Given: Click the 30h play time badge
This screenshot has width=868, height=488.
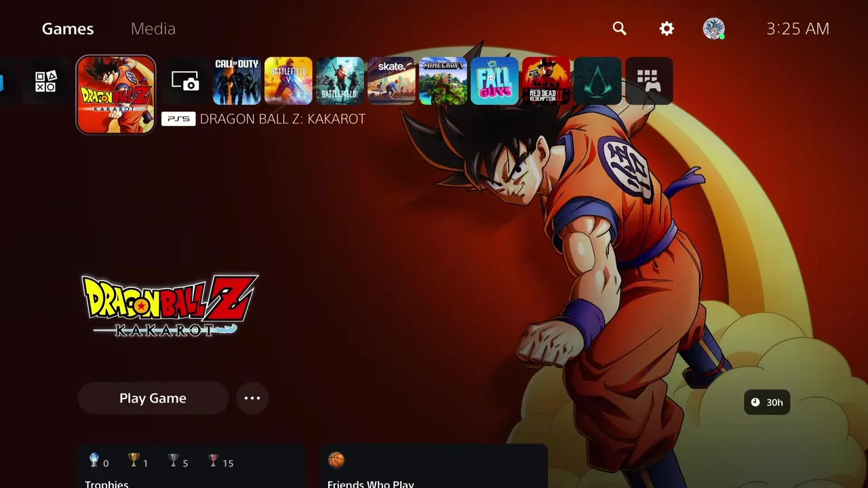Looking at the screenshot, I should coord(767,403).
